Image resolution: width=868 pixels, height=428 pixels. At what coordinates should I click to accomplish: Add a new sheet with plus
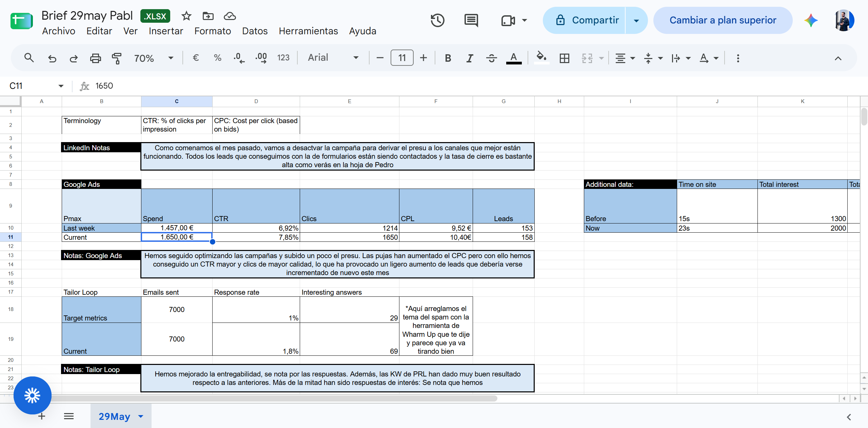tap(42, 416)
